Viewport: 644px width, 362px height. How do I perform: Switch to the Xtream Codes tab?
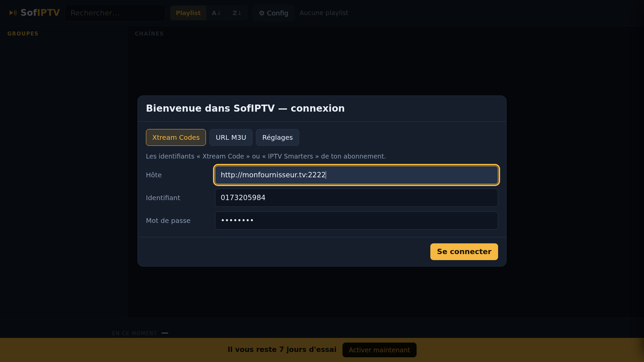(176, 137)
